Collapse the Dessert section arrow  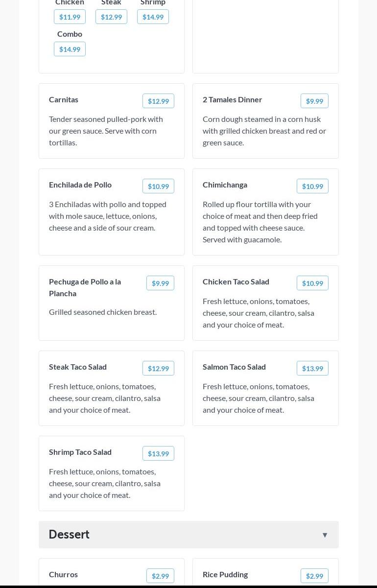coord(325,535)
